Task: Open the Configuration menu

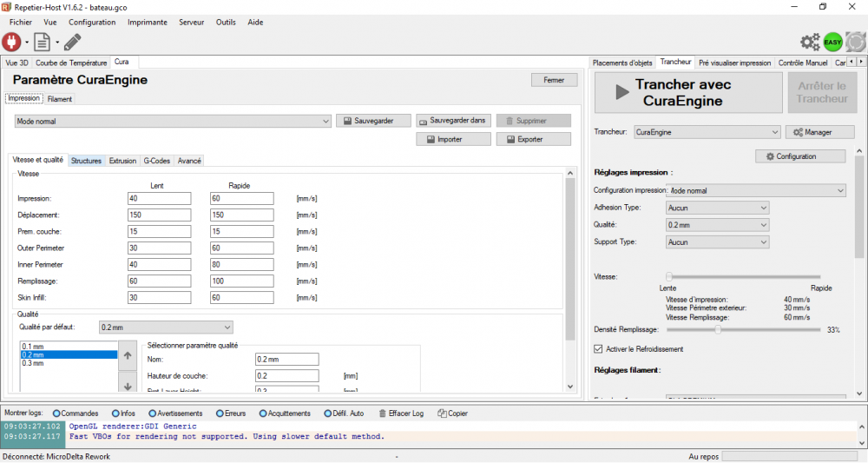Action: (92, 23)
